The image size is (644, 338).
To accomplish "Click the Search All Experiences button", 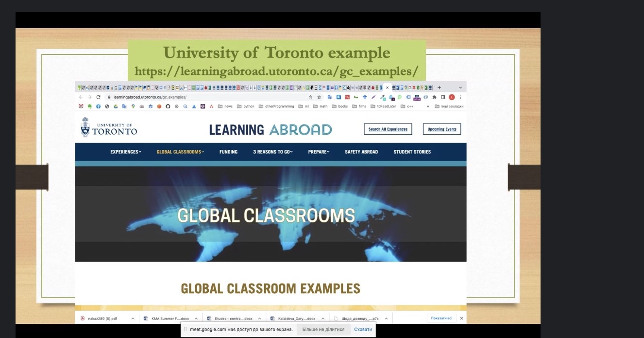I will coord(388,129).
